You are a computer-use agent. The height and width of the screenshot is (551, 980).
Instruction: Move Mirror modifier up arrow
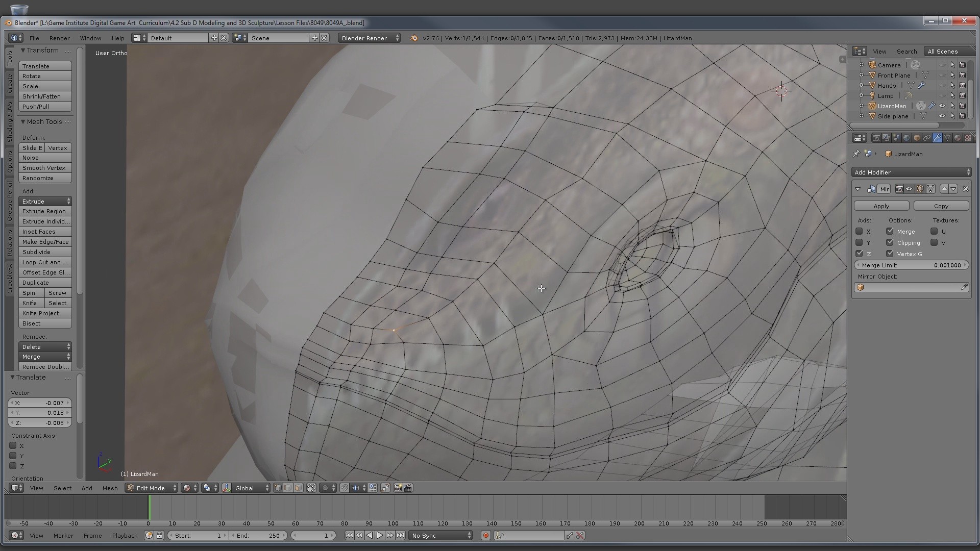point(944,189)
